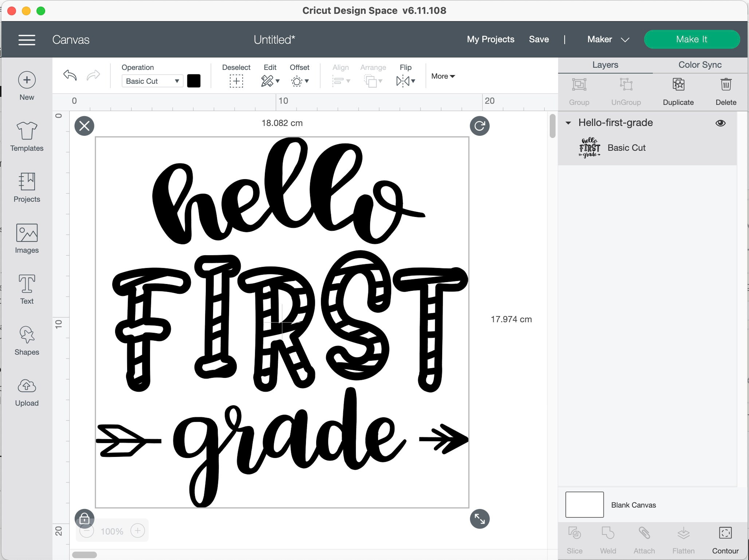Viewport: 749px width, 560px height.
Task: Collapse the Hello-first-grade layer group
Action: click(568, 123)
